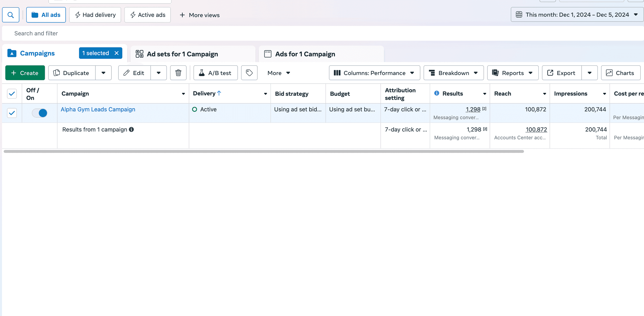The image size is (644, 316).
Task: Click the Results column info icon
Action: click(x=437, y=93)
